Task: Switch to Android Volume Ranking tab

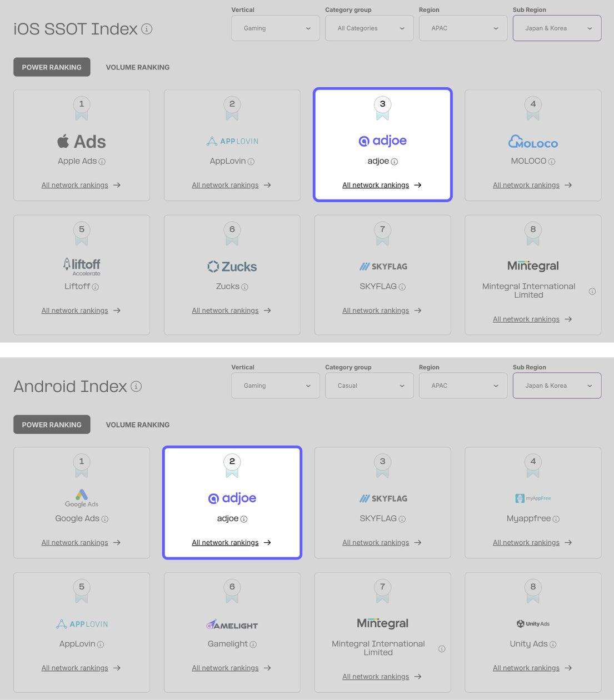Action: coord(138,424)
